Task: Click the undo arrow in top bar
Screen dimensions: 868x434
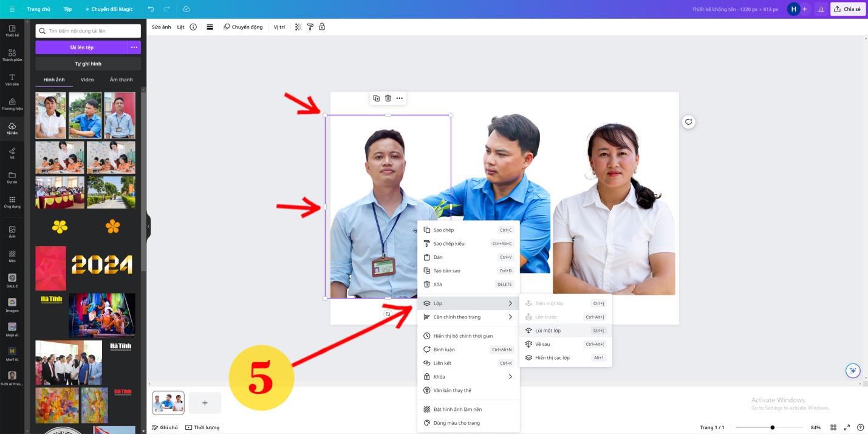Action: (151, 9)
